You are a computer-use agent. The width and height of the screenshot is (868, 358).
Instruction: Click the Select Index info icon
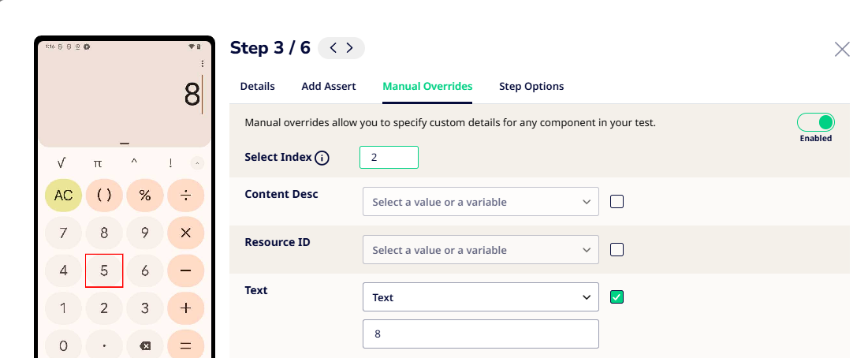(322, 158)
